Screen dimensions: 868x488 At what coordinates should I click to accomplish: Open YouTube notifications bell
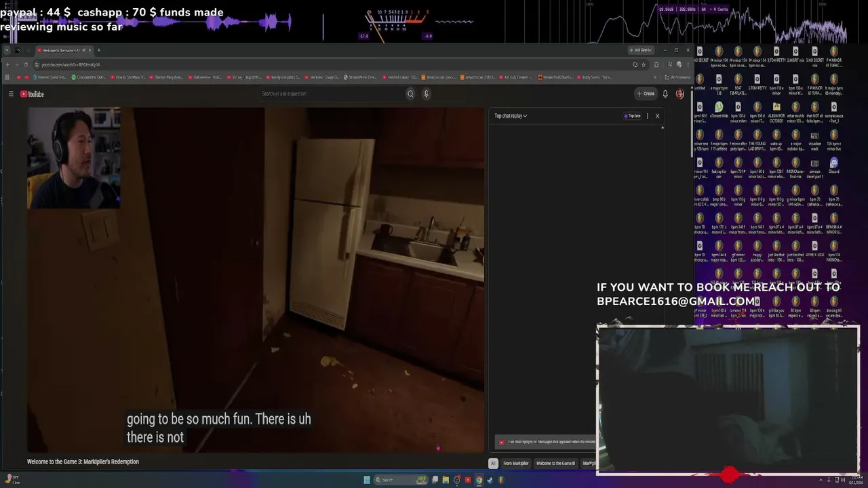pyautogui.click(x=665, y=94)
